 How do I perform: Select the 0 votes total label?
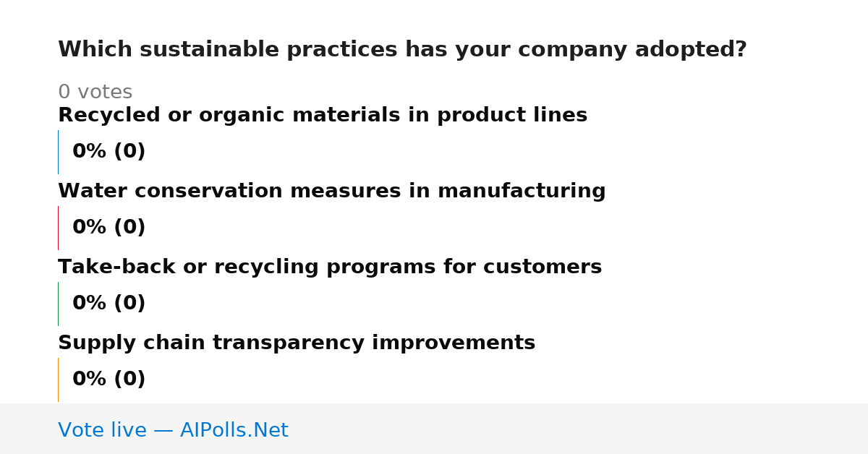tap(95, 93)
